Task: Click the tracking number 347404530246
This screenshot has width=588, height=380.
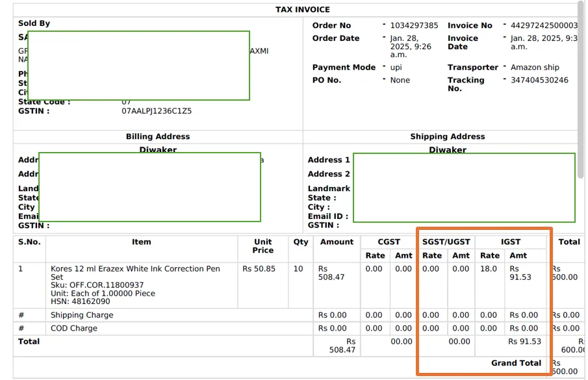Action: click(x=539, y=81)
